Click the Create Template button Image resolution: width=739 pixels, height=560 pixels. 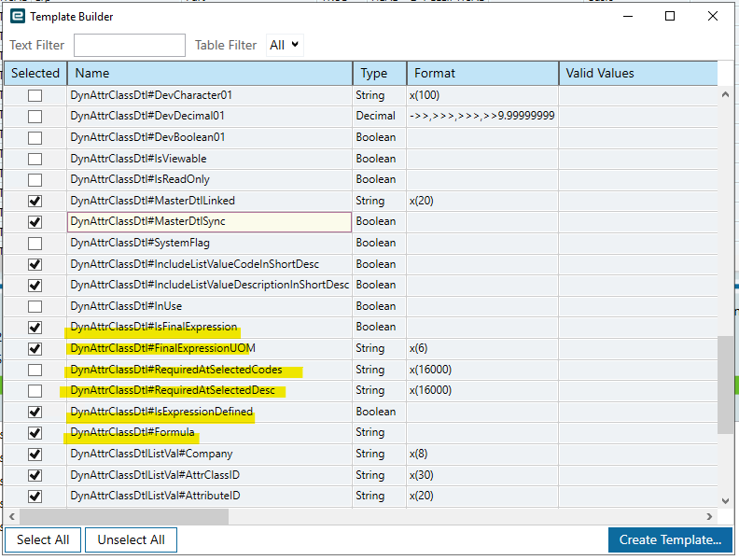[670, 539]
